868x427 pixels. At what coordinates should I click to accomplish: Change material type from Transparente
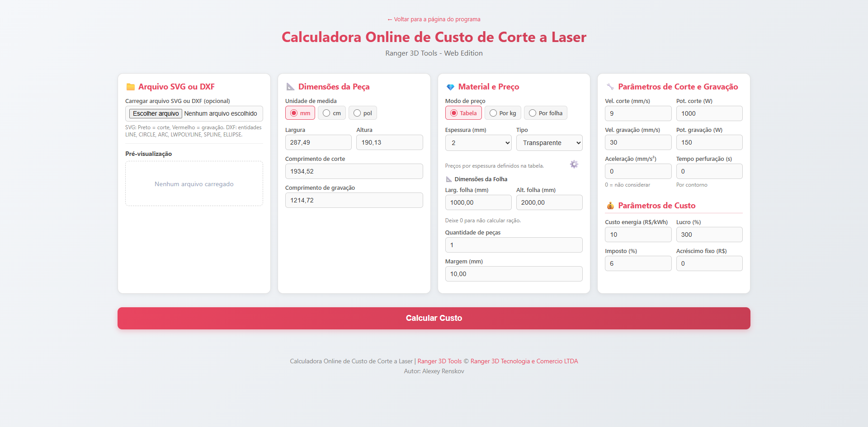click(x=549, y=143)
